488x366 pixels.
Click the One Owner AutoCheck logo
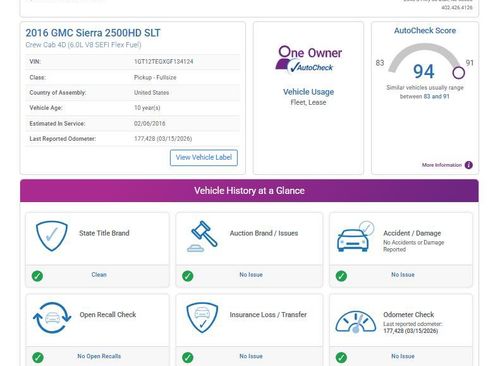click(x=308, y=59)
